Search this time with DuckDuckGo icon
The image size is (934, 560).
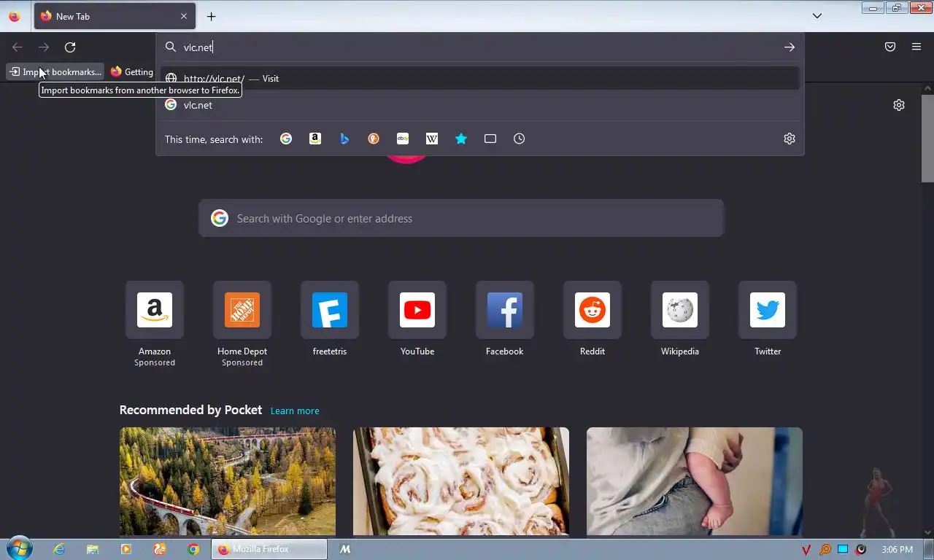tap(374, 139)
